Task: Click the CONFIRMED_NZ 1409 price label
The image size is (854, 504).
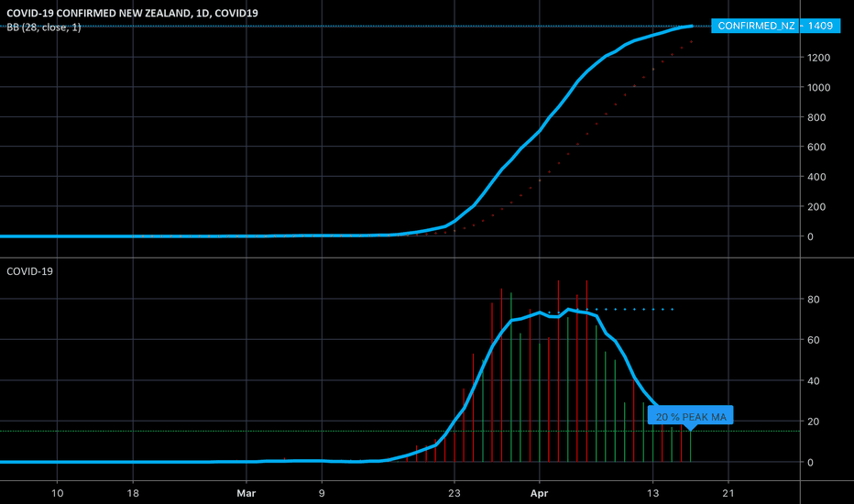Action: pos(775,26)
